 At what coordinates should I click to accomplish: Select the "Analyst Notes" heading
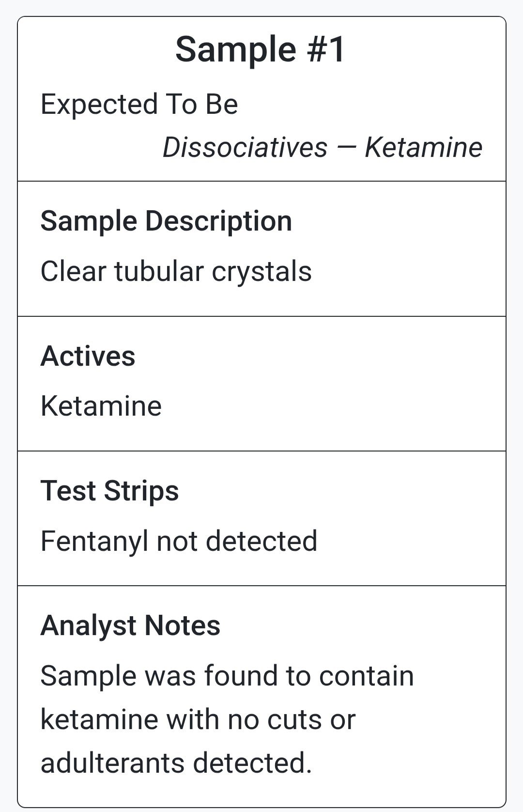click(x=131, y=625)
